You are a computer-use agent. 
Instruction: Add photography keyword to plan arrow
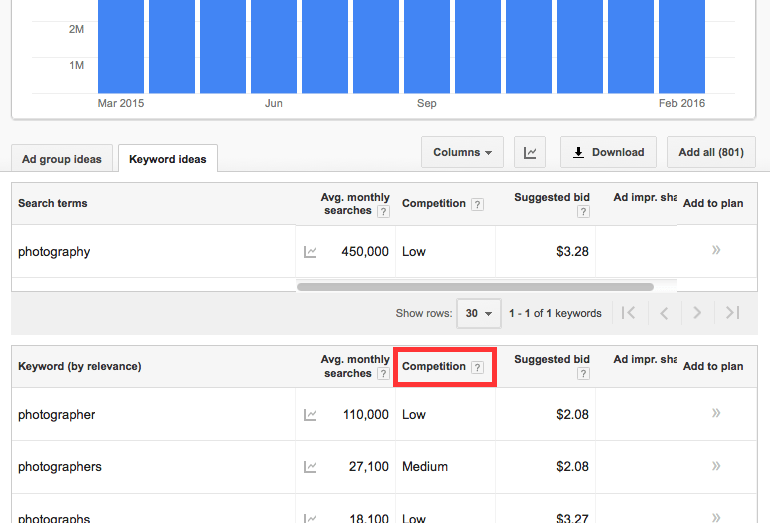tap(716, 251)
